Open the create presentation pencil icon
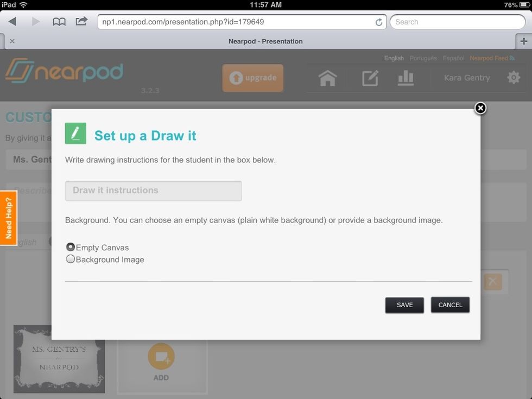Screen dimensions: 532x399 click(370, 78)
